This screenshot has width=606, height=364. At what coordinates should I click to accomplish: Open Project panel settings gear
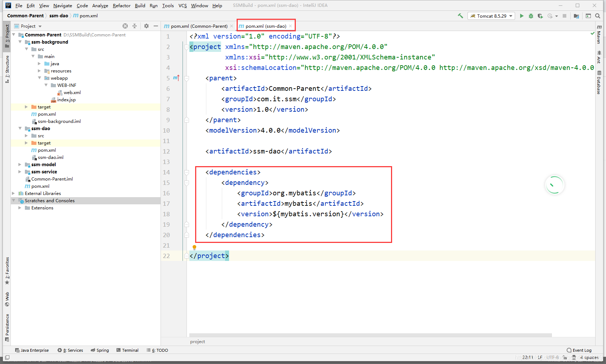coord(146,26)
